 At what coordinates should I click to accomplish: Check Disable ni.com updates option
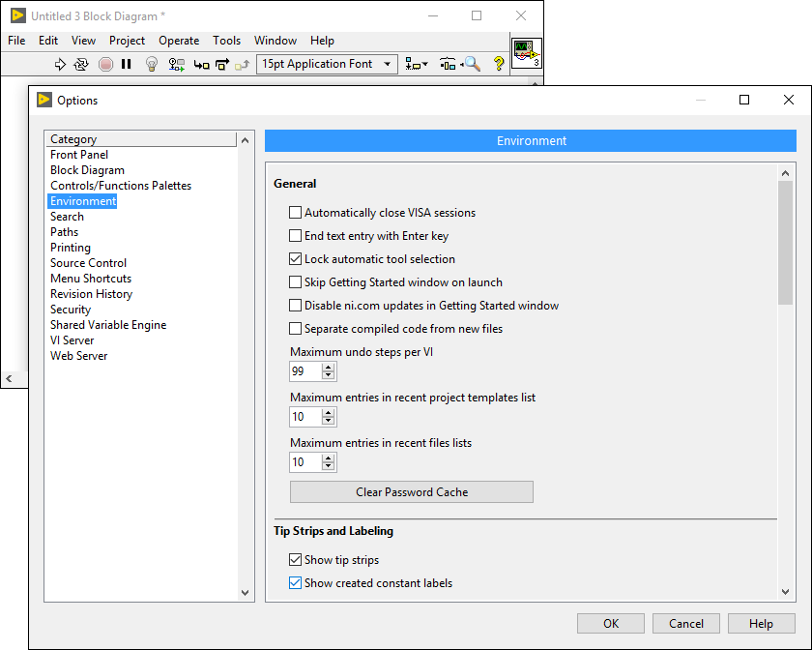(x=295, y=306)
